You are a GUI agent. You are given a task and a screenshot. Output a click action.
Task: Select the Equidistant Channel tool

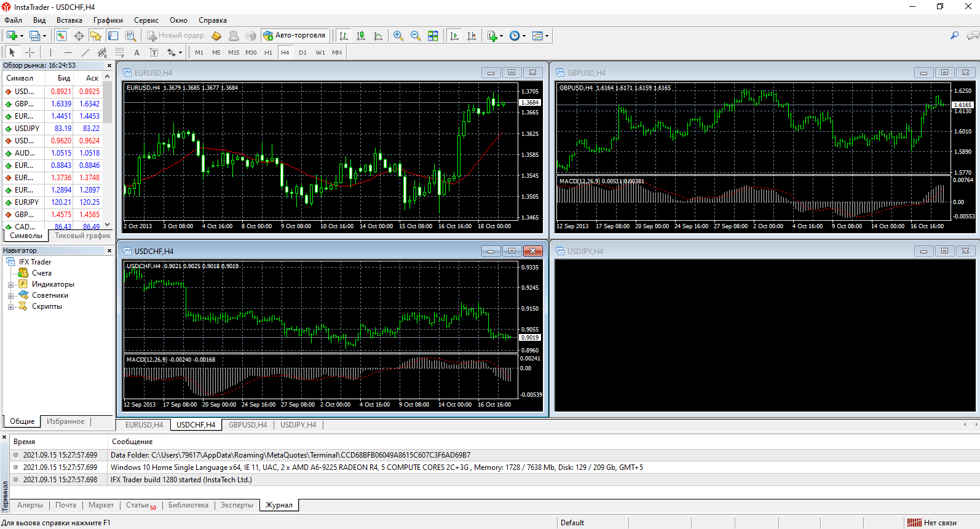point(102,52)
